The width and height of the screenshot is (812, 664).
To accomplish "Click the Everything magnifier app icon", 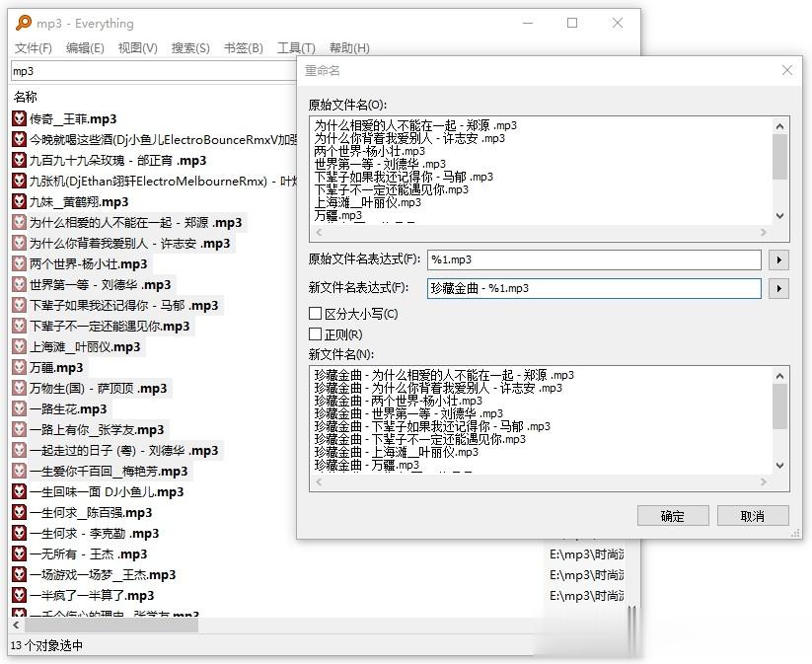I will (x=24, y=23).
